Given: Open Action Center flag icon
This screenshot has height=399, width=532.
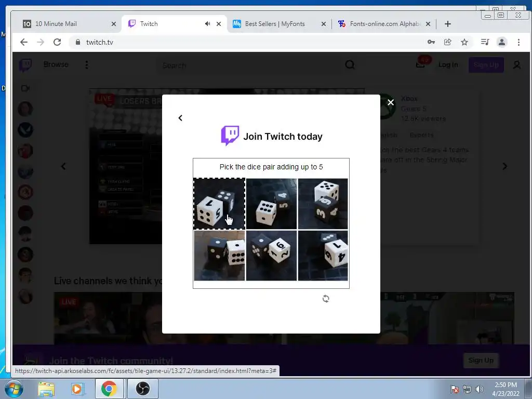Looking at the screenshot, I should coord(454,389).
